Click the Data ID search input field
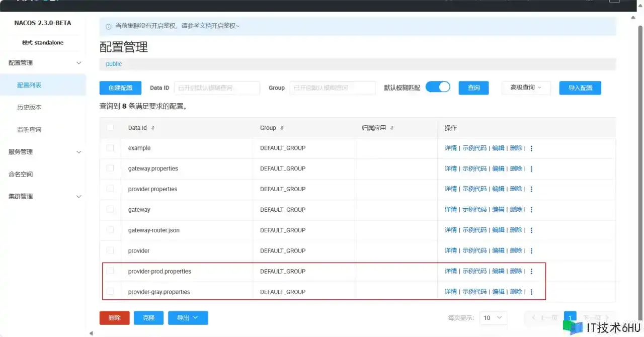644x337 pixels. [217, 88]
